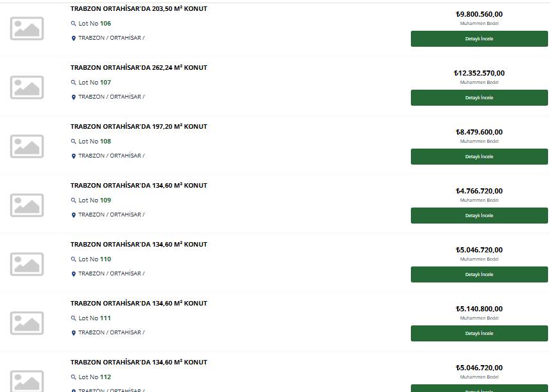Click location pin icon for Lot 109
Image resolution: width=550 pixels, height=392 pixels.
74,215
